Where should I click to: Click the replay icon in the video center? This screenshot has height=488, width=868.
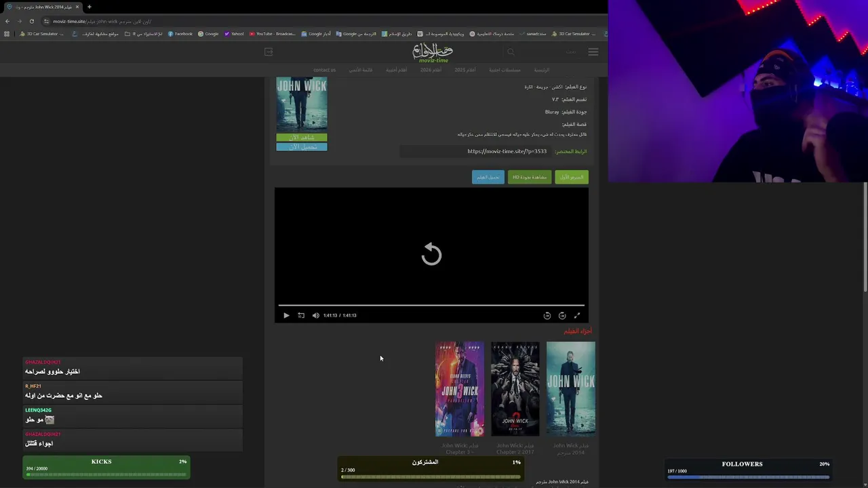(431, 254)
